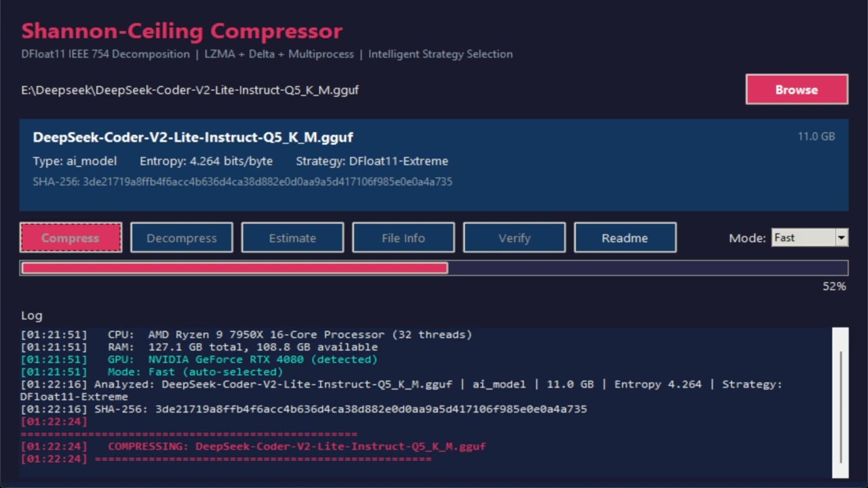Click the Browse button
This screenshot has width=868, height=488.
pos(796,89)
